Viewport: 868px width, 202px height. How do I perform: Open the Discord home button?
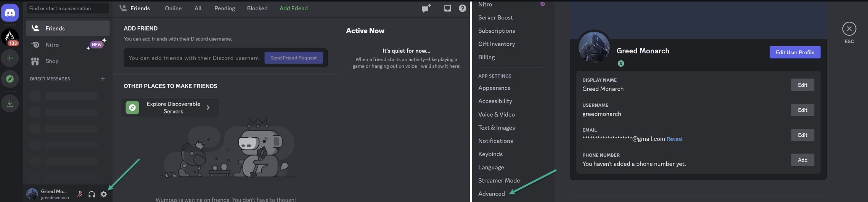(10, 13)
